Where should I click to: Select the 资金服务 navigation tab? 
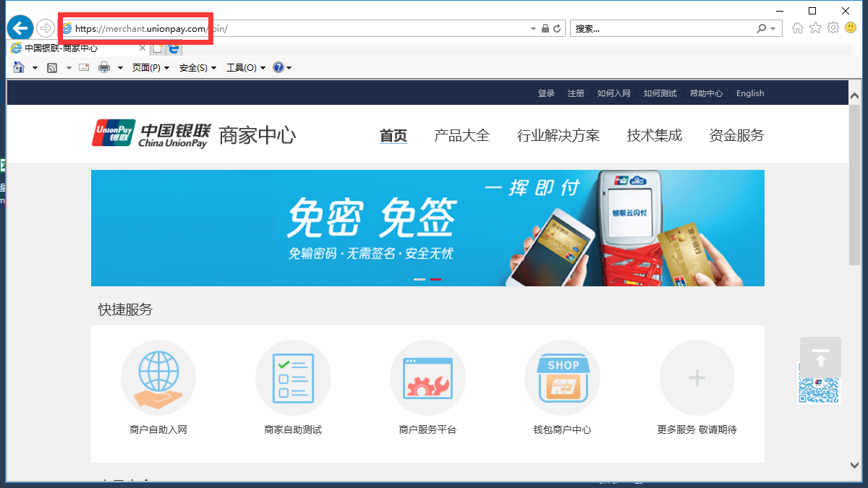coord(736,135)
